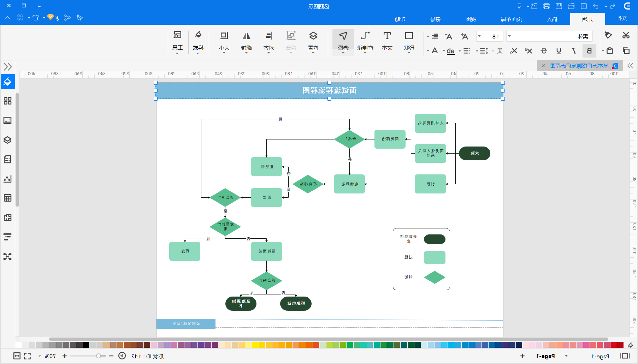Pick the bright yellow color swatch
This screenshot has width=638, height=364.
pos(255,345)
